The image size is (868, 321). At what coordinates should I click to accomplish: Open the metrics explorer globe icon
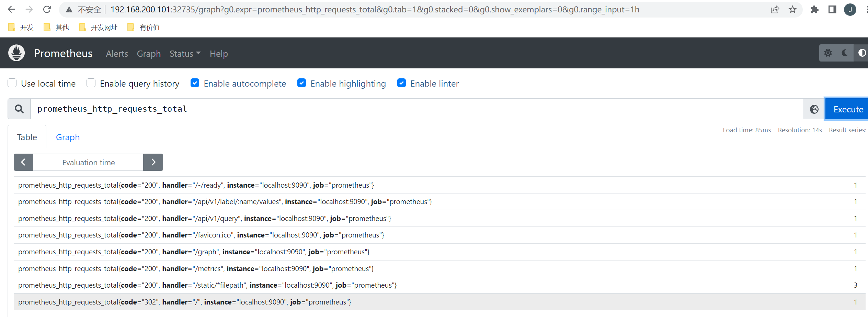tap(814, 109)
